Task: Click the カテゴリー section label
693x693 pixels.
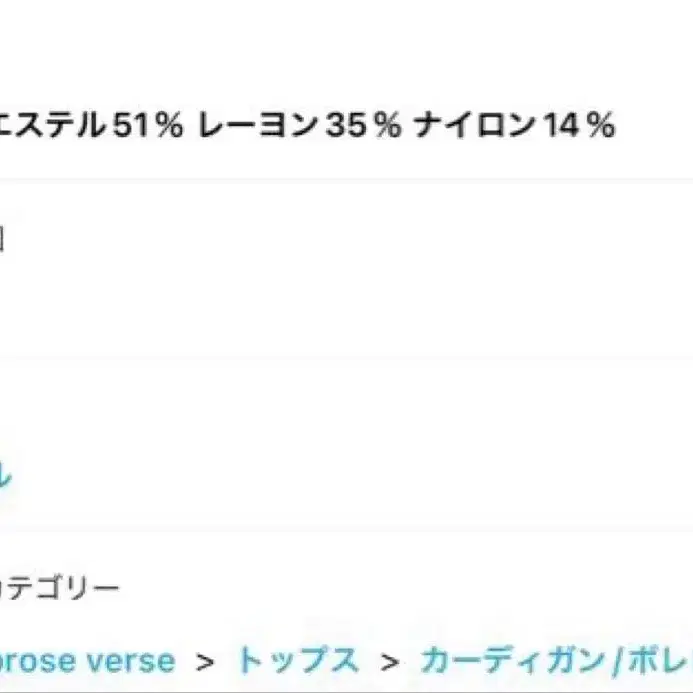Action: click(x=60, y=588)
